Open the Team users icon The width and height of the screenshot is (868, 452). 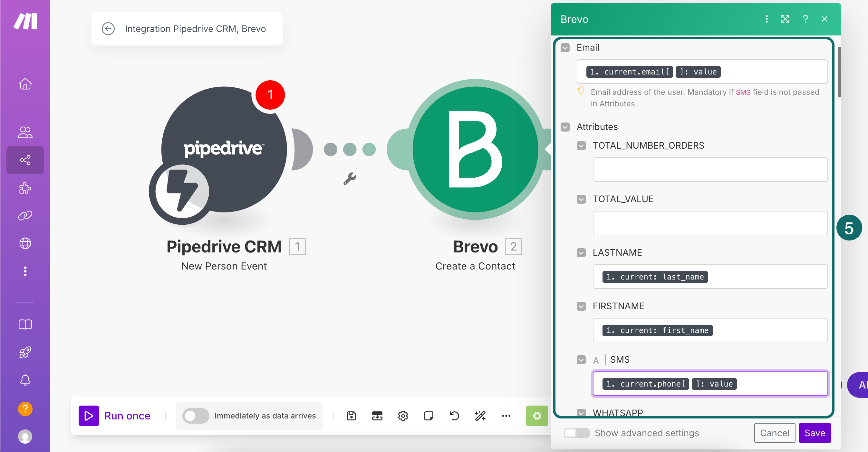click(x=25, y=132)
